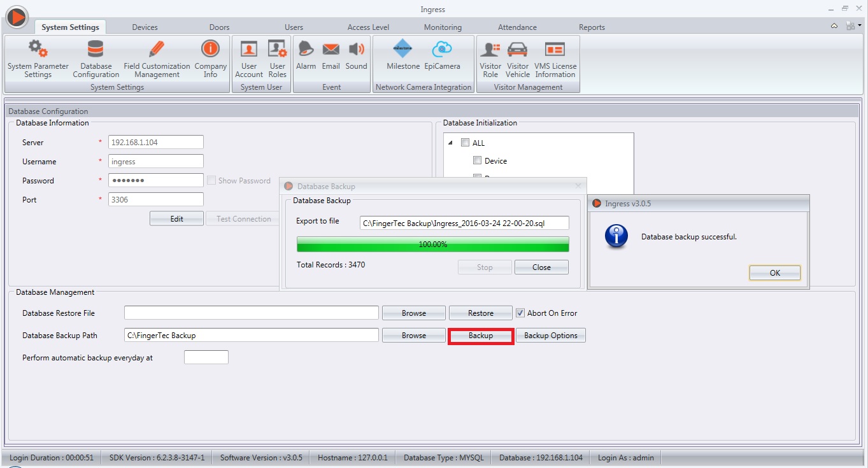Click the information icon in the message box
This screenshot has width=868, height=468.
click(x=616, y=236)
